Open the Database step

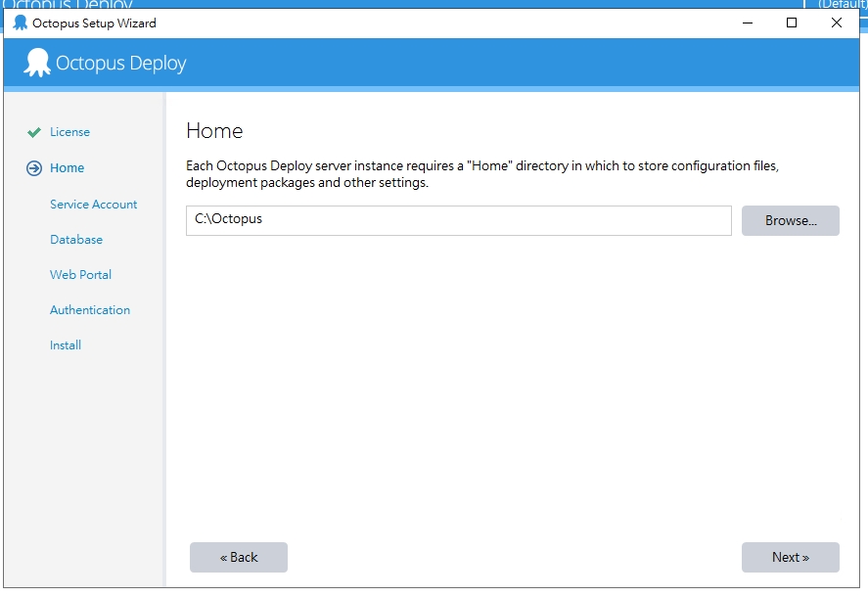click(x=76, y=239)
